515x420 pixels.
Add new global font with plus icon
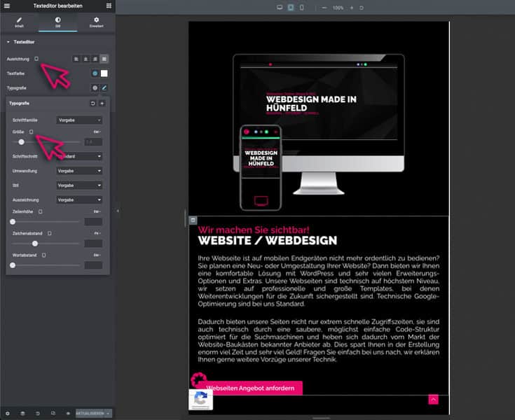[102, 104]
